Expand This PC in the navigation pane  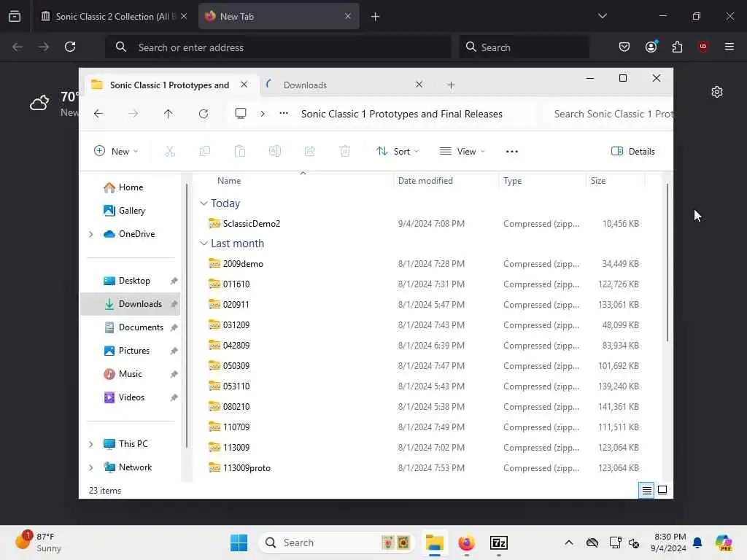(x=91, y=444)
